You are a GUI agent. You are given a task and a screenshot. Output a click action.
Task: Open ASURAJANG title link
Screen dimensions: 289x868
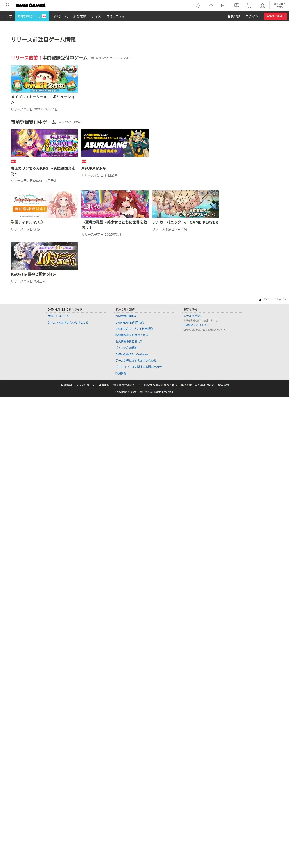[x=94, y=168]
